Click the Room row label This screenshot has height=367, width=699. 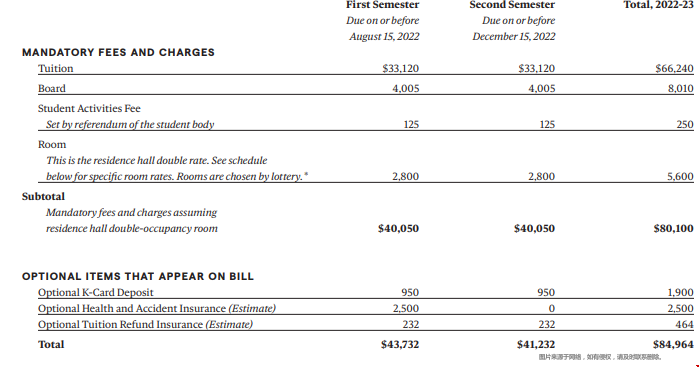coord(52,144)
